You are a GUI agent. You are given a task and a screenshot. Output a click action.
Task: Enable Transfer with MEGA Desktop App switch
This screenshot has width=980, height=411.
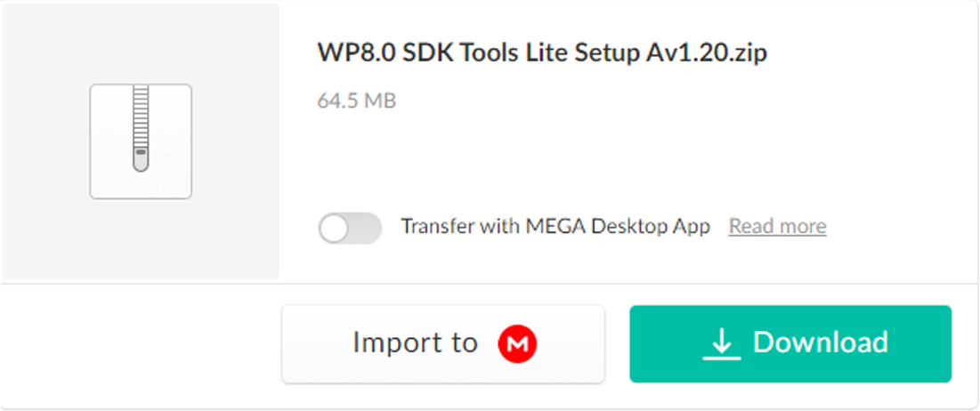coord(350,228)
